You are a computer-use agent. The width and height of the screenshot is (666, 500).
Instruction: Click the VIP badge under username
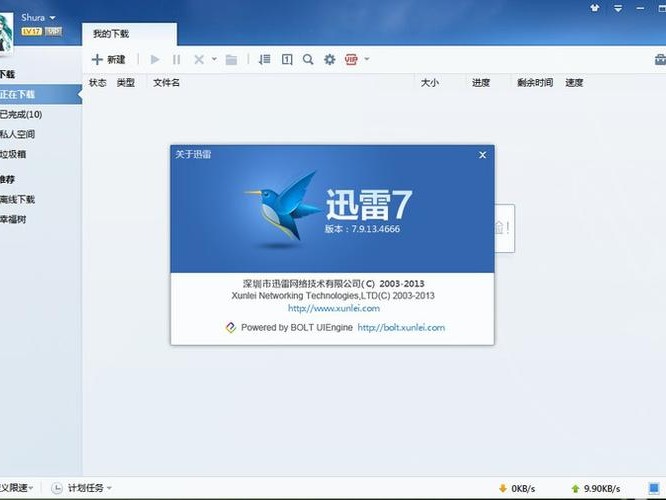[53, 31]
